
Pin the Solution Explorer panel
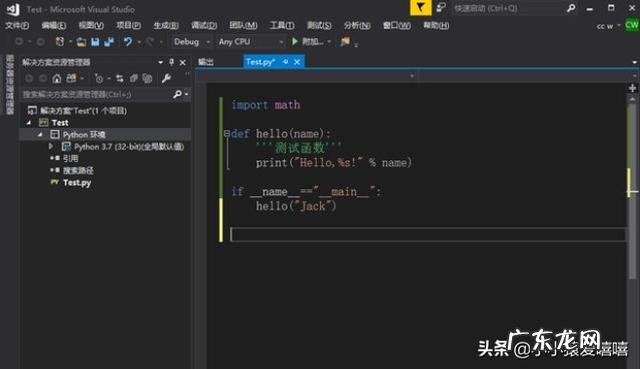tap(171, 62)
